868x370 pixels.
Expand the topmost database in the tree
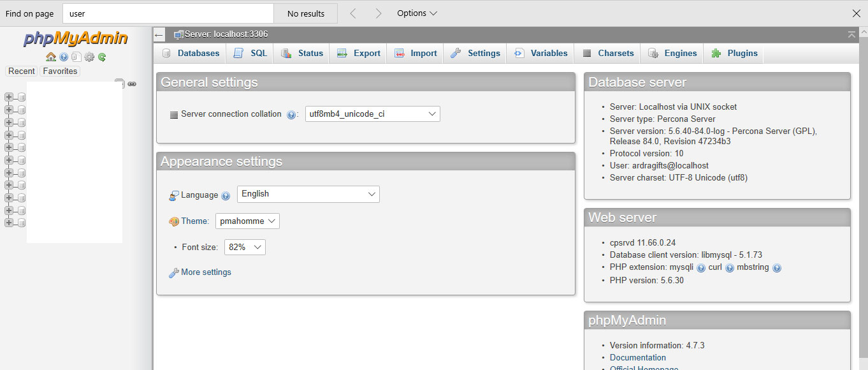tap(9, 97)
